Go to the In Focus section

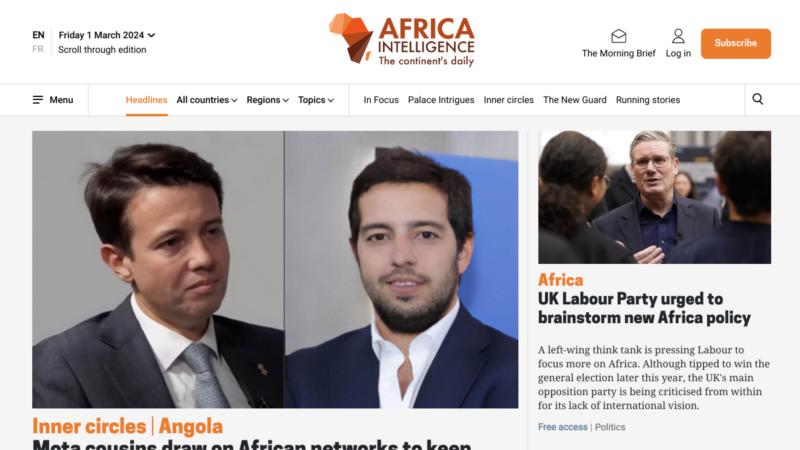pos(381,100)
